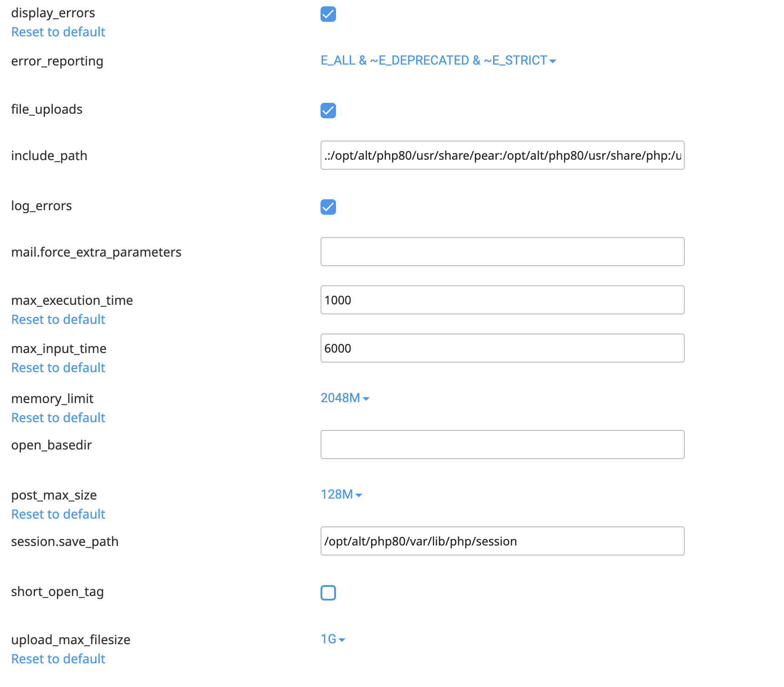Click the include_path text field
Viewport: 784px width, 687px height.
[x=502, y=155]
